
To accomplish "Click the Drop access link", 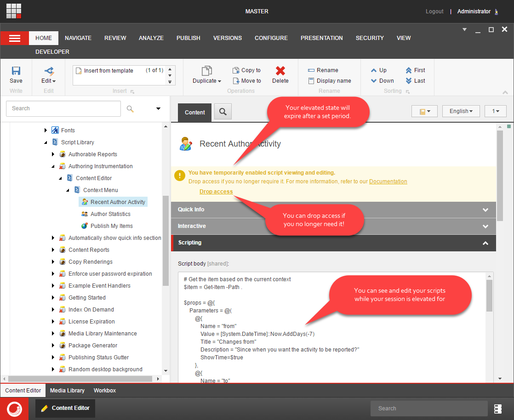I will point(216,192).
